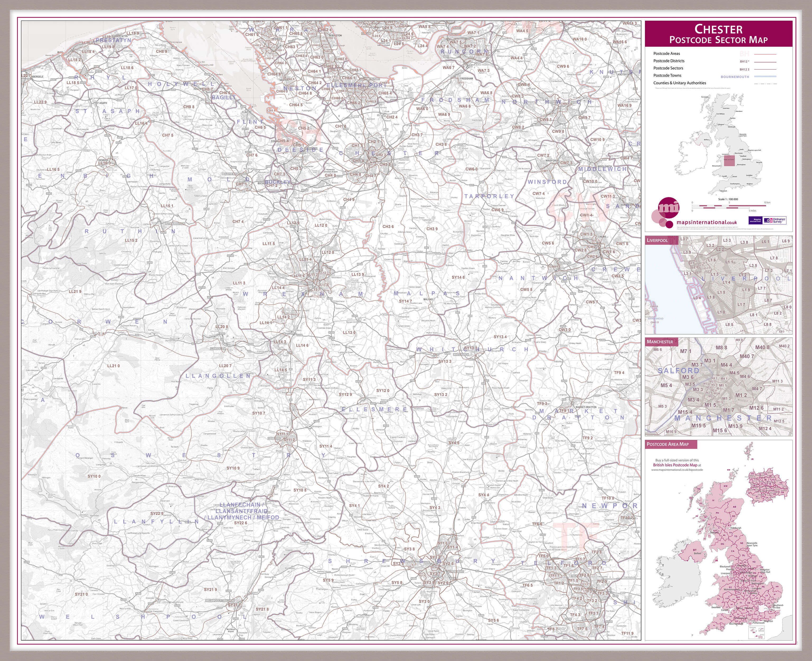Click the 'WINSFORD' town label
The image size is (812, 661).
coord(547,182)
